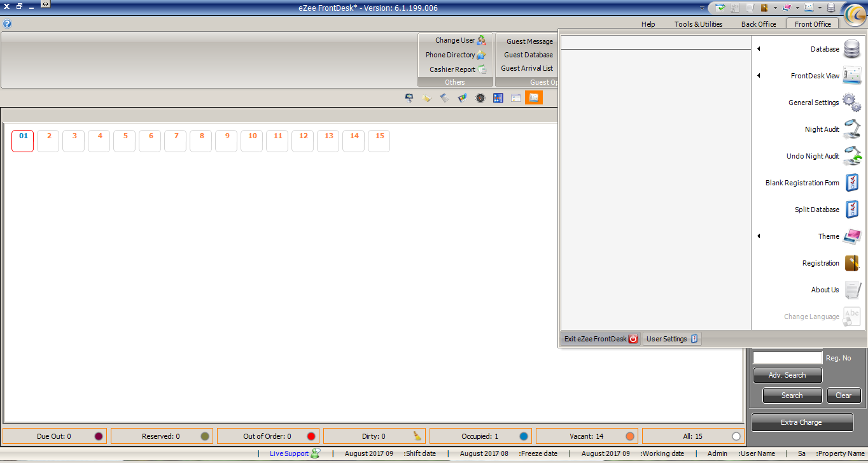Click the Clear button

click(844, 395)
